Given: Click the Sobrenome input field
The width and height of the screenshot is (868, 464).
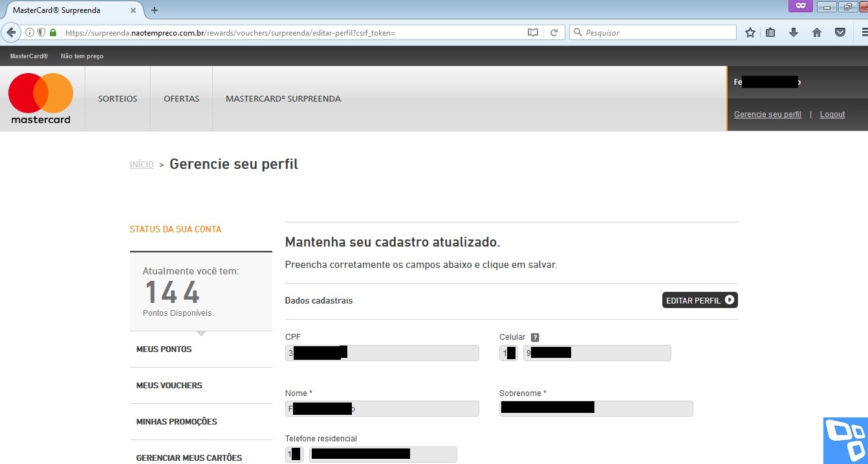Looking at the screenshot, I should (596, 408).
